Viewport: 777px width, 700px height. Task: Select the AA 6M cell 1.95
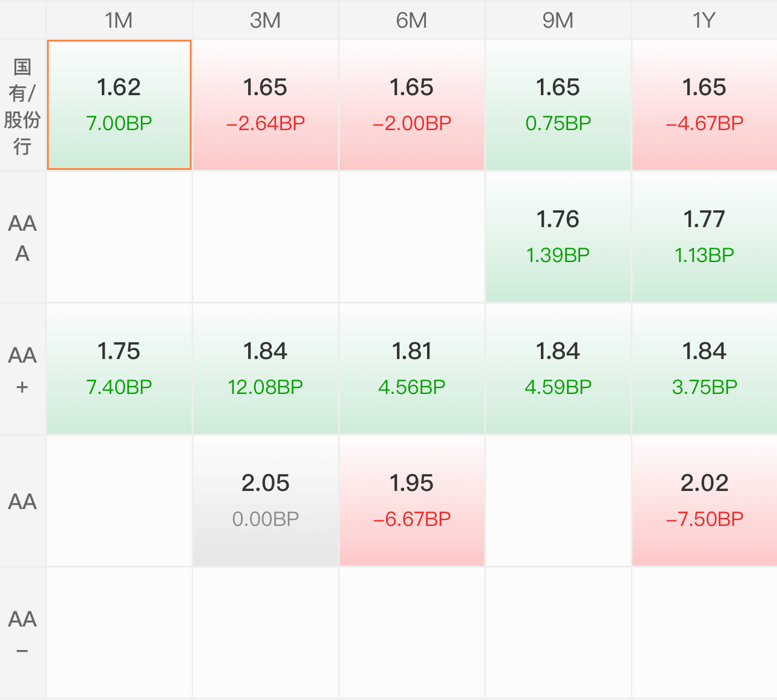pyautogui.click(x=412, y=501)
